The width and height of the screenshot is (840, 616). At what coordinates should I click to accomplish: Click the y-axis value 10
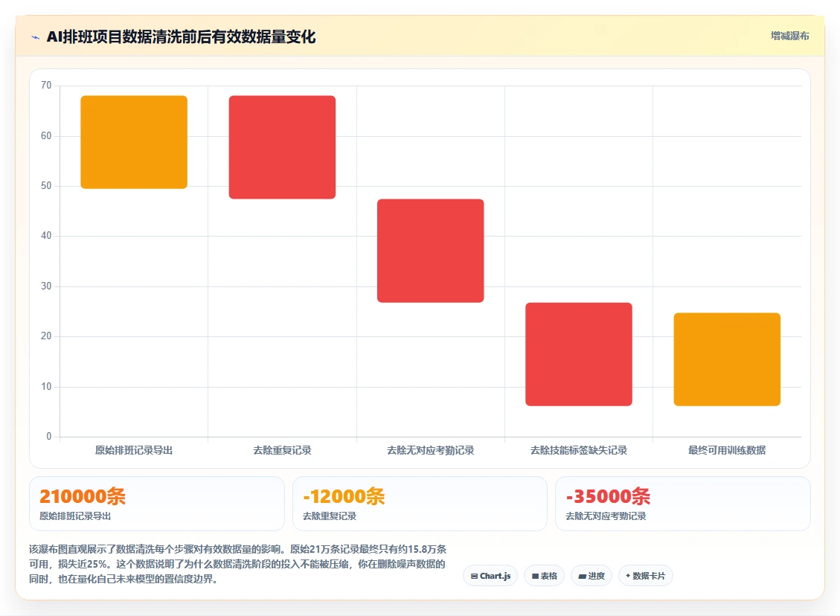pos(47,386)
